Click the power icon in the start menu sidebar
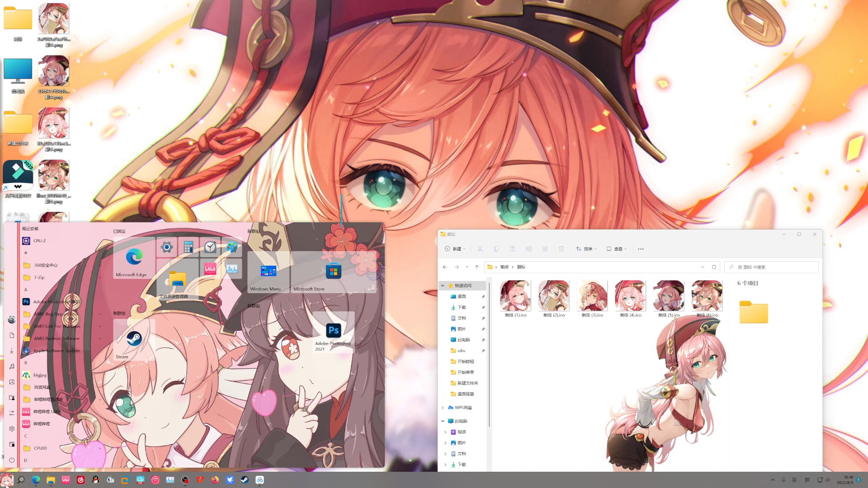Screen dimensions: 868x488 click(12, 460)
